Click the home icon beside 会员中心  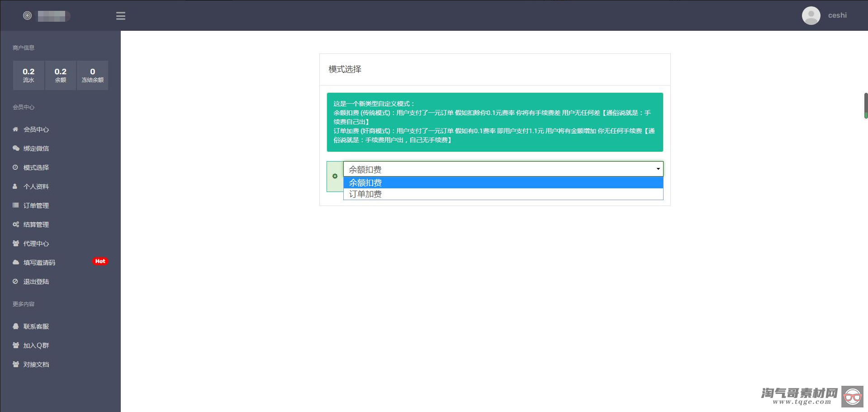click(15, 129)
